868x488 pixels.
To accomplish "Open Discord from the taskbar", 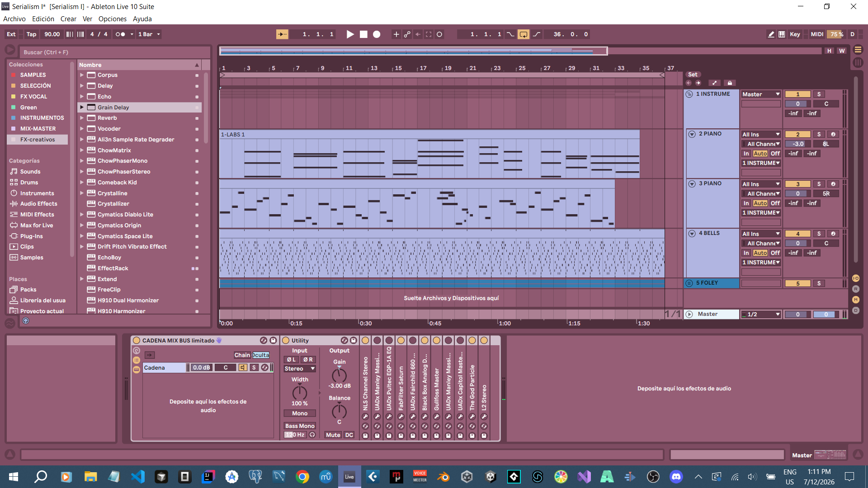I will pyautogui.click(x=676, y=477).
